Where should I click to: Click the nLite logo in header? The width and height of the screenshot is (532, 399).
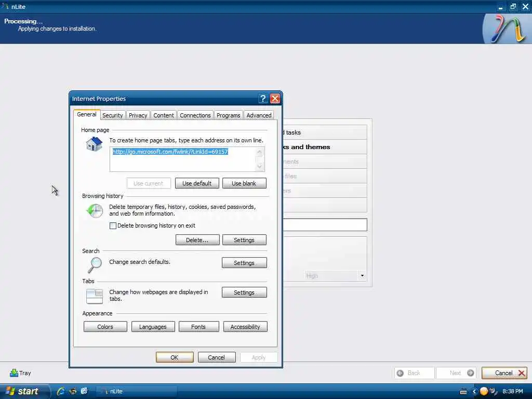click(507, 29)
